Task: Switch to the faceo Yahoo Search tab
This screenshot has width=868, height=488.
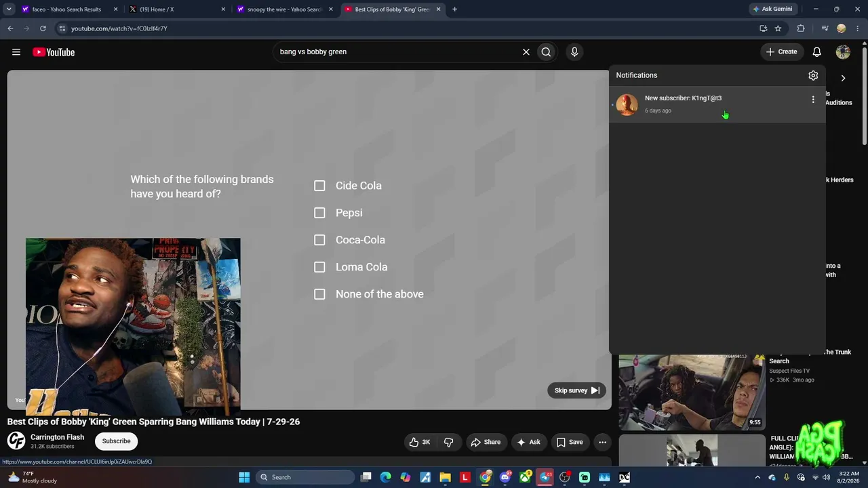Action: [x=69, y=9]
